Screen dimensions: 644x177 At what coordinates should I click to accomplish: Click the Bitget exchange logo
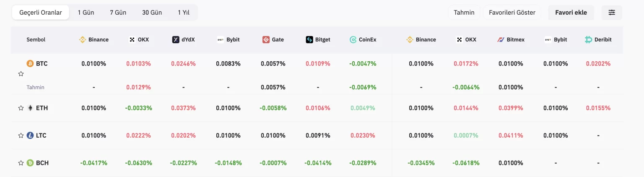pos(309,39)
